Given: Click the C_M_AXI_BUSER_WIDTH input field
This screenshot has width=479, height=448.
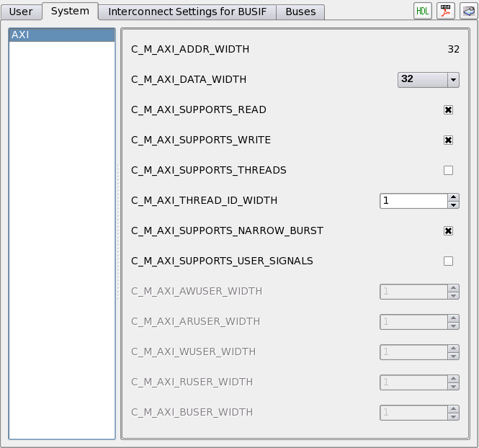Looking at the screenshot, I should click(x=414, y=412).
